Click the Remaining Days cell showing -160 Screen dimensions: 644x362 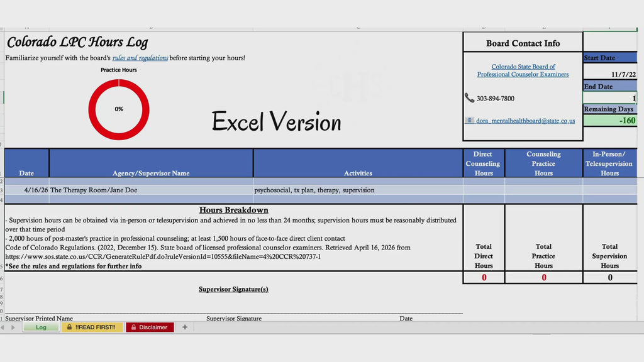pos(609,121)
